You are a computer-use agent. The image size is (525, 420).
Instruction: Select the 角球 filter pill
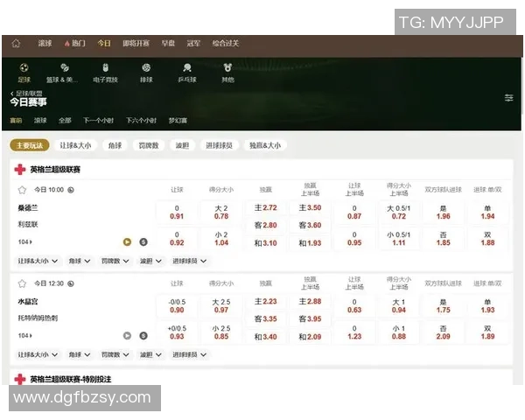115,145
